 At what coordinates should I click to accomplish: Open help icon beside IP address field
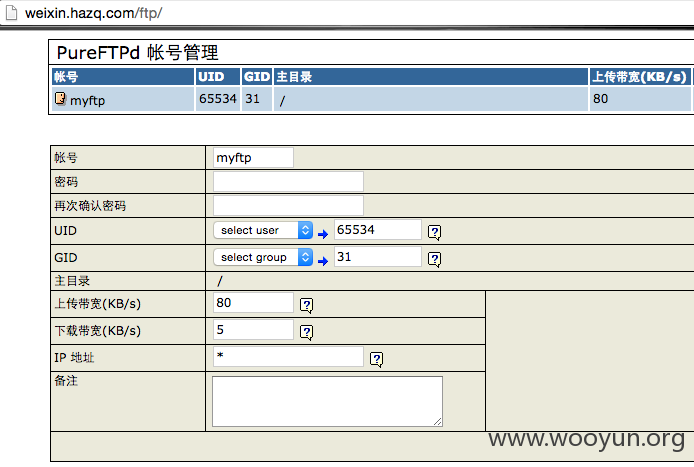point(376,359)
